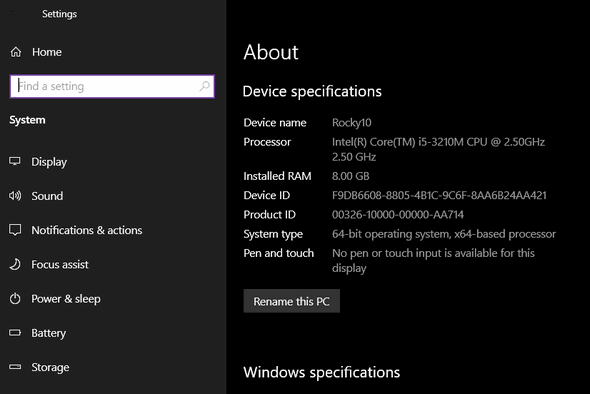Screen dimensions: 590x394
Task: Click the Device ID label
Action: point(266,195)
